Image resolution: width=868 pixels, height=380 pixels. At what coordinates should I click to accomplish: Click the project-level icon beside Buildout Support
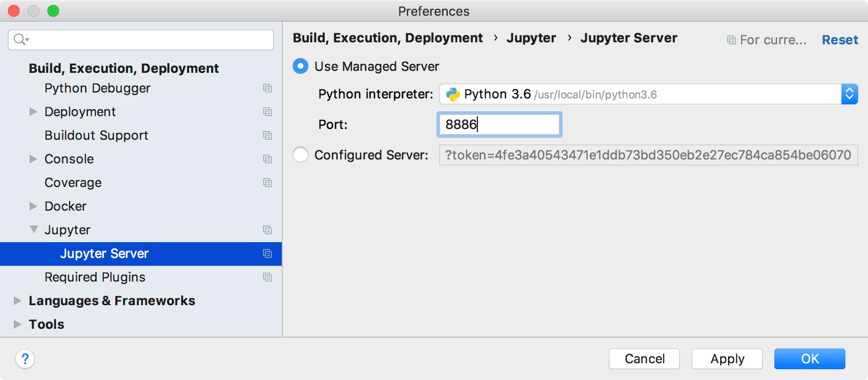click(x=267, y=135)
